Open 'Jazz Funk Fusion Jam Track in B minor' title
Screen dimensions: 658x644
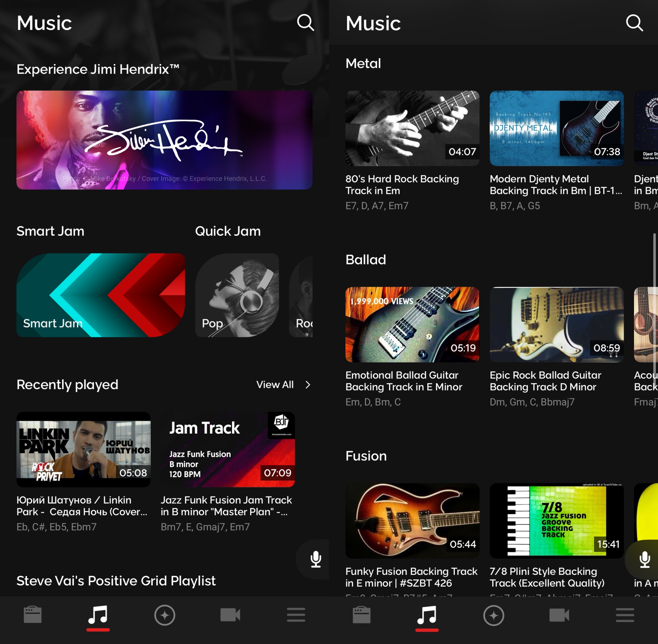[x=226, y=506]
